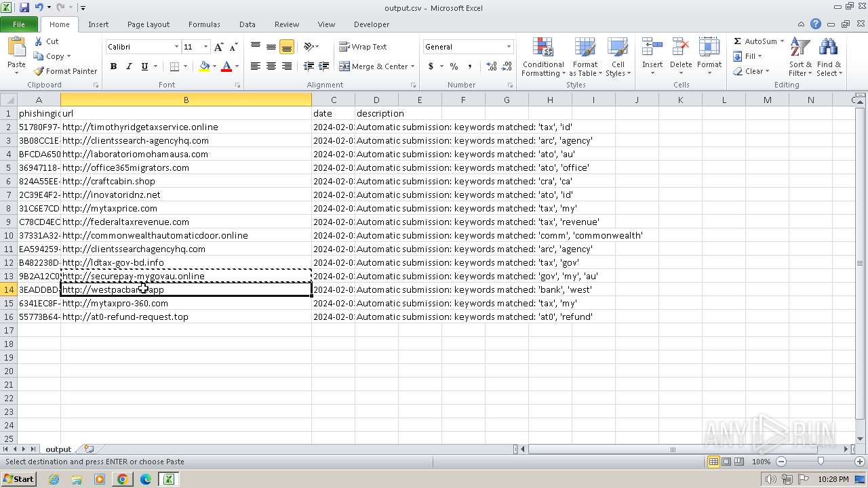Toggle bold formatting
Viewport: 868px width, 488px height.
tap(113, 66)
